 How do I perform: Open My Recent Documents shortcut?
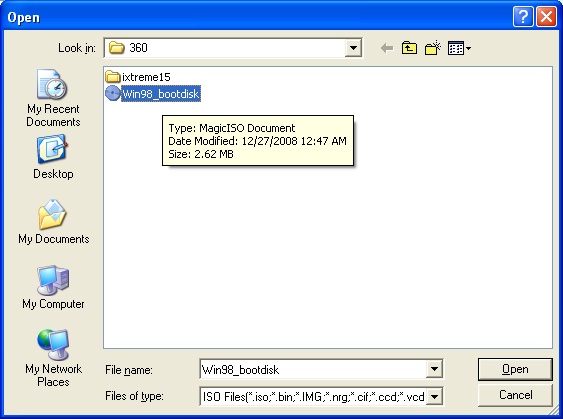point(53,98)
